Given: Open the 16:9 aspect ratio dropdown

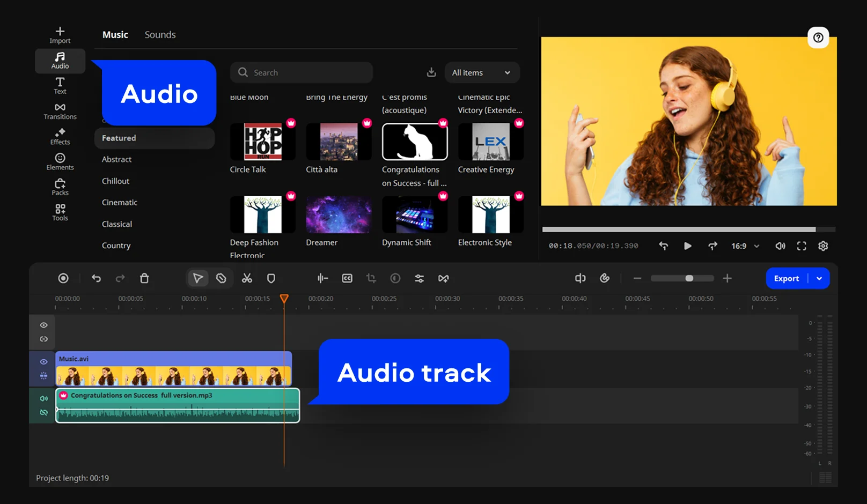Looking at the screenshot, I should [x=745, y=246].
